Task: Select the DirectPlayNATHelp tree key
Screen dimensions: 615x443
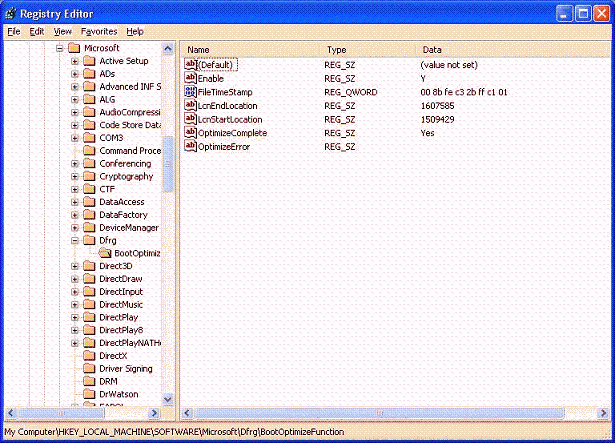Action: pos(130,343)
